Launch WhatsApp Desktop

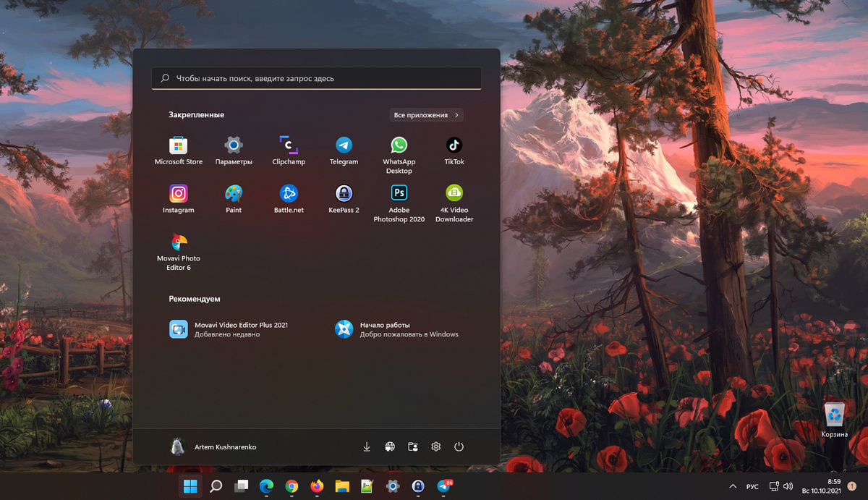(399, 156)
